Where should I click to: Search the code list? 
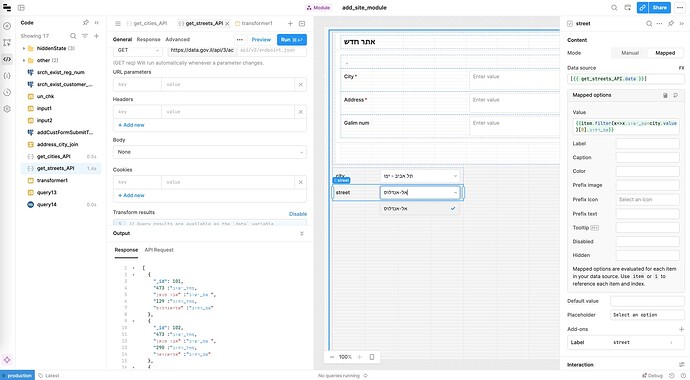pos(73,36)
